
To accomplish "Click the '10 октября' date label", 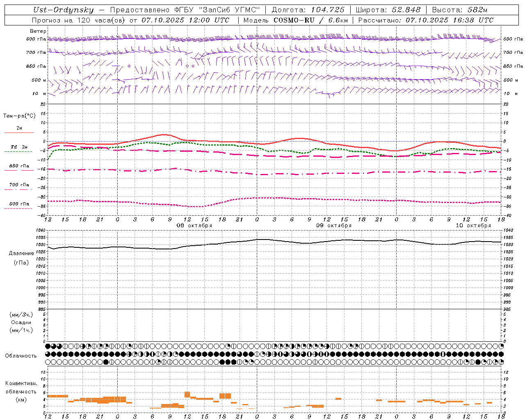I will [473, 226].
